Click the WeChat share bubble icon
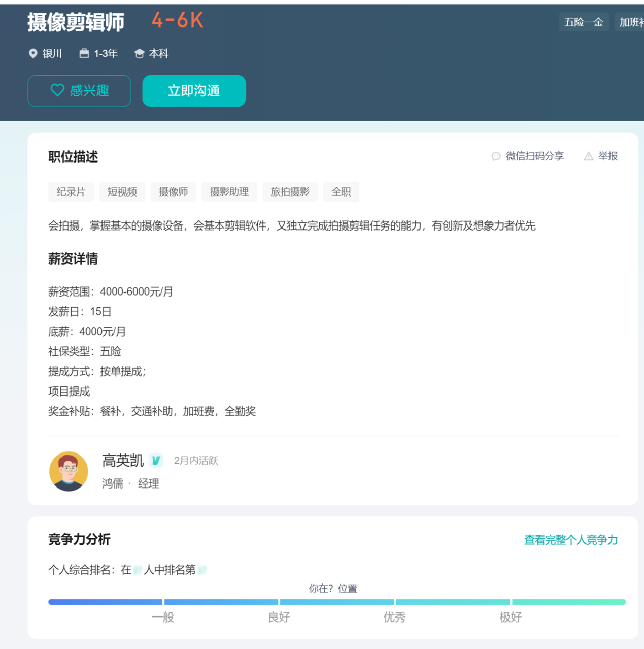644x649 pixels. [x=496, y=156]
